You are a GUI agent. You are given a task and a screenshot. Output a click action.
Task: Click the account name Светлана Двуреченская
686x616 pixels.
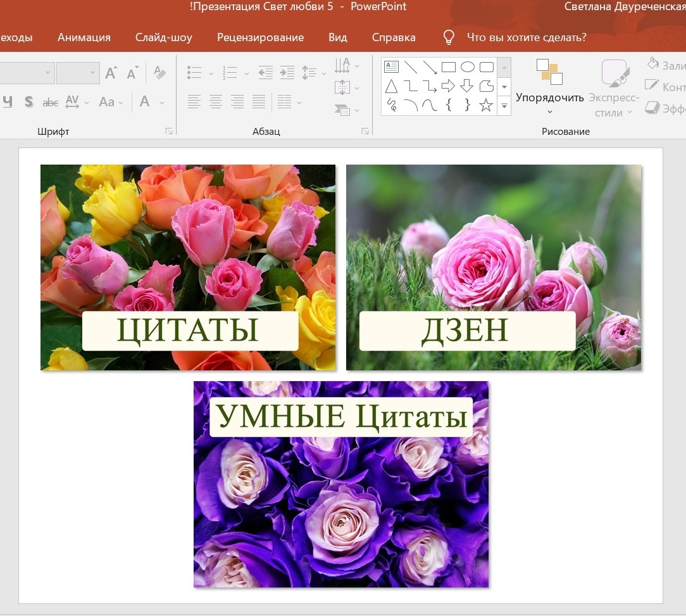[x=625, y=6]
